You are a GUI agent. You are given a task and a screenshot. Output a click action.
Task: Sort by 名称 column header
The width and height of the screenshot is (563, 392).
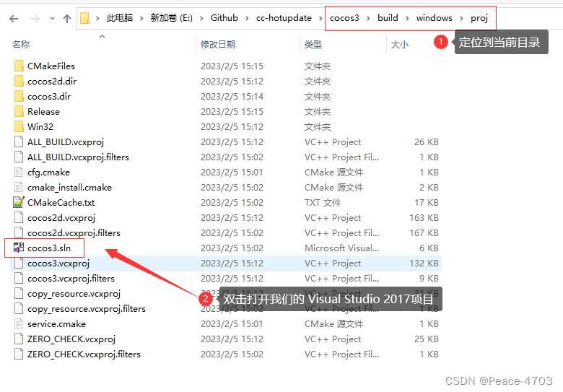(x=21, y=45)
